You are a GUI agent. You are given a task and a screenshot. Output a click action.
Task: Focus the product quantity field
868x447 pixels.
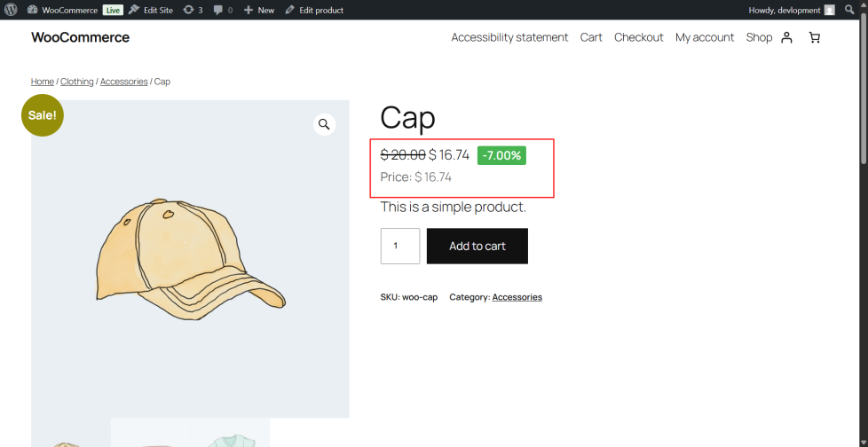point(400,246)
